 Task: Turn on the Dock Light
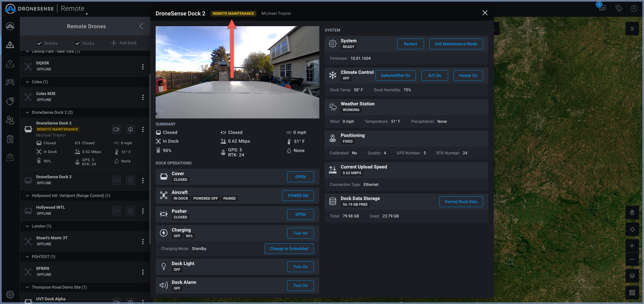pos(301,267)
